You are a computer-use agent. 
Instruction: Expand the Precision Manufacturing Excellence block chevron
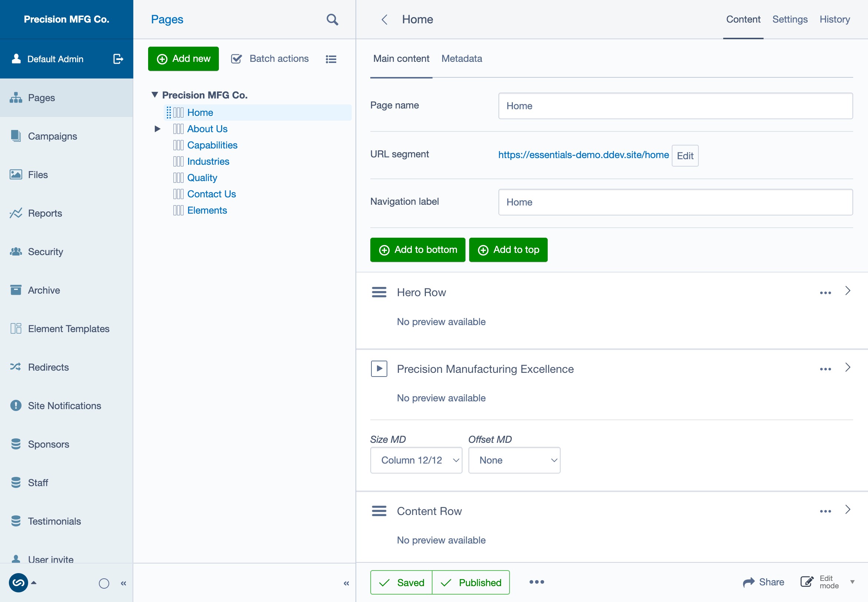coord(848,367)
